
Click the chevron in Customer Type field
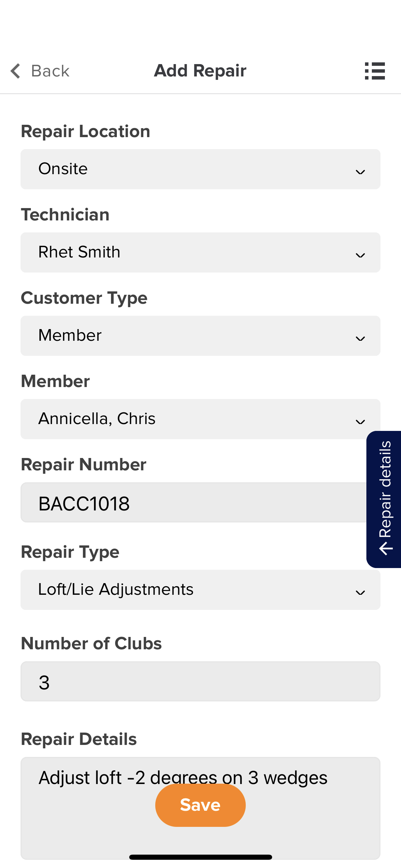(x=360, y=339)
